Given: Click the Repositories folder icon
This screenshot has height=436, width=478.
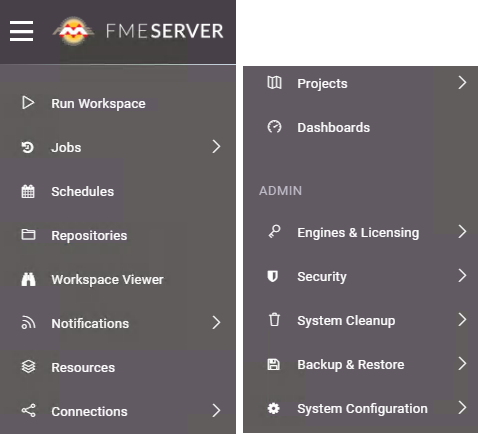Looking at the screenshot, I should [x=28, y=235].
